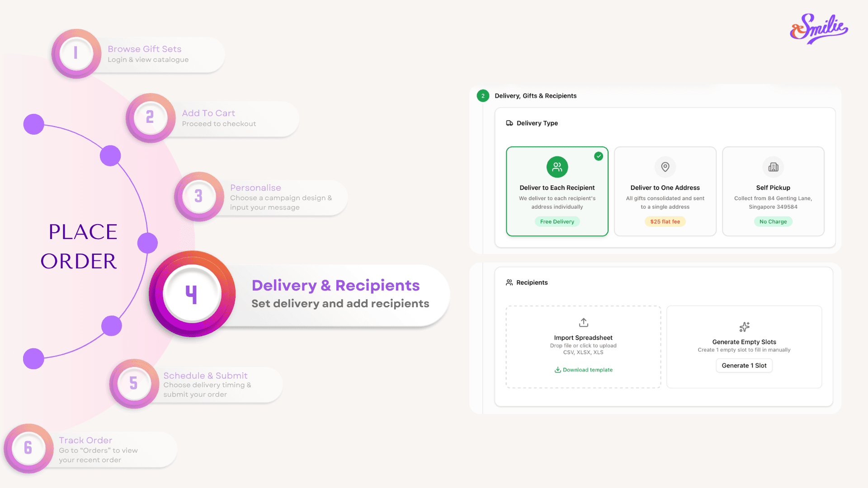Image resolution: width=868 pixels, height=488 pixels.
Task: Click the truck icon beside Delivery Type
Action: pyautogui.click(x=509, y=123)
